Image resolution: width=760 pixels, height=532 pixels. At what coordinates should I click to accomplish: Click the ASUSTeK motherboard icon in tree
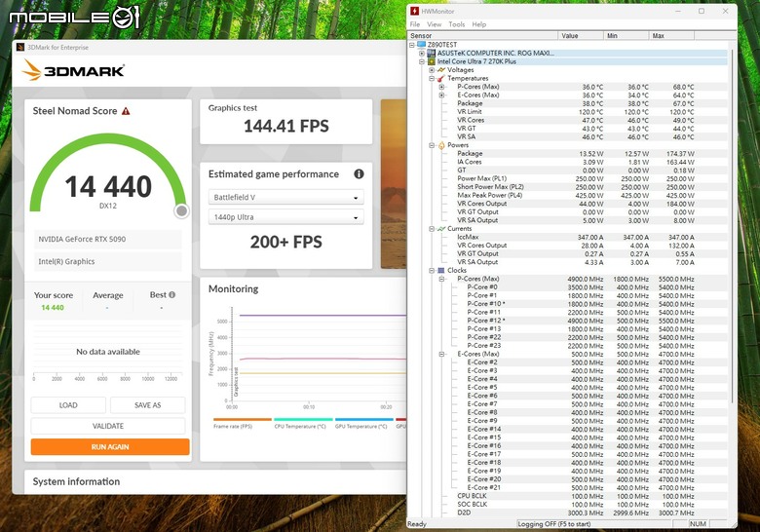pyautogui.click(x=431, y=53)
